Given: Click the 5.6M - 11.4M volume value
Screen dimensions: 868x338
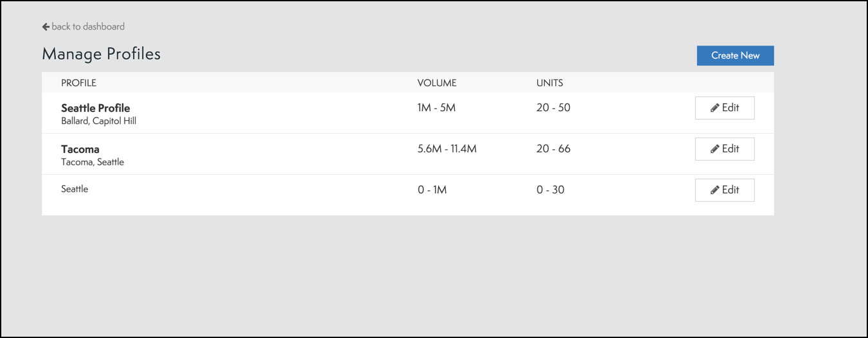Looking at the screenshot, I should coord(447,149).
